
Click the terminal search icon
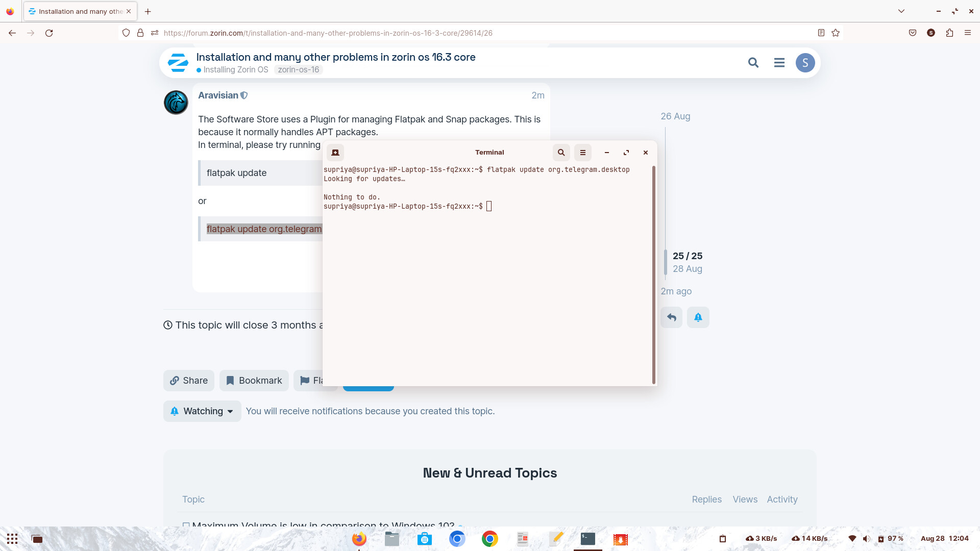[561, 153]
